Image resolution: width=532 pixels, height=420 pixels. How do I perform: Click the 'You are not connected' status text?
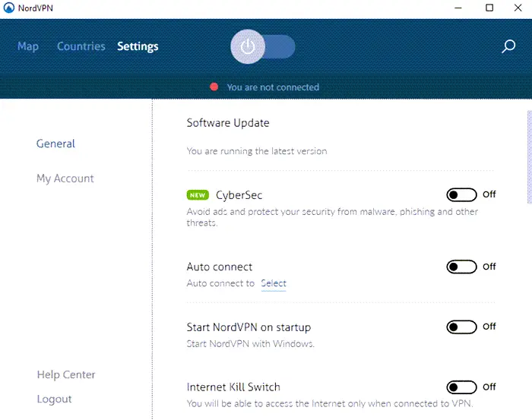(273, 87)
